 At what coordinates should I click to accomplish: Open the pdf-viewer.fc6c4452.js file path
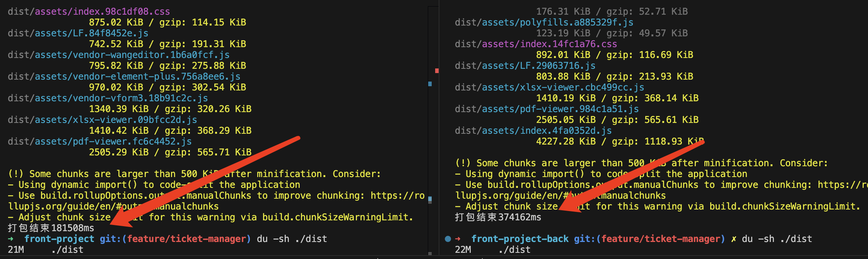(x=99, y=141)
